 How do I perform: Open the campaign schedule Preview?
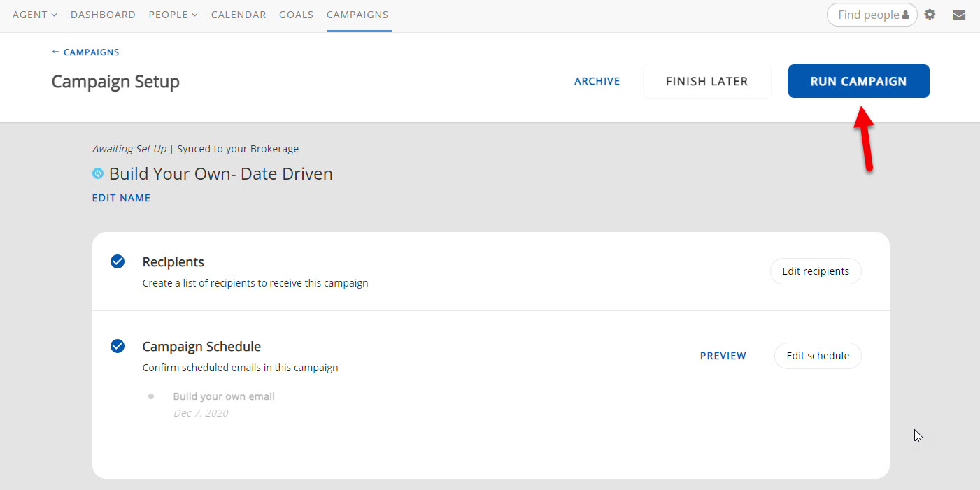tap(723, 356)
